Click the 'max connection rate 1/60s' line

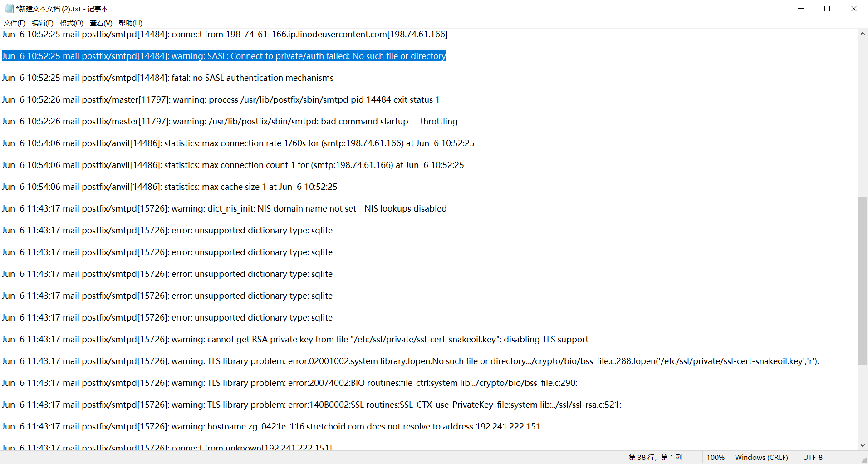[x=238, y=143]
